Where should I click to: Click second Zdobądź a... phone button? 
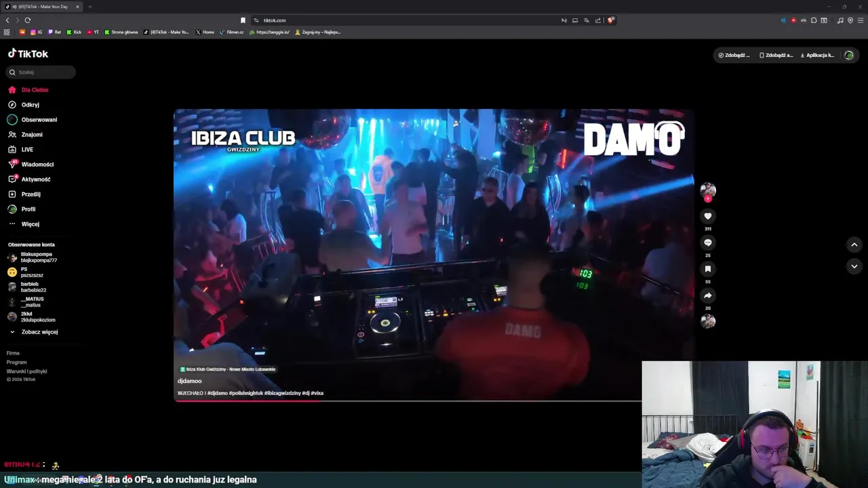point(776,56)
